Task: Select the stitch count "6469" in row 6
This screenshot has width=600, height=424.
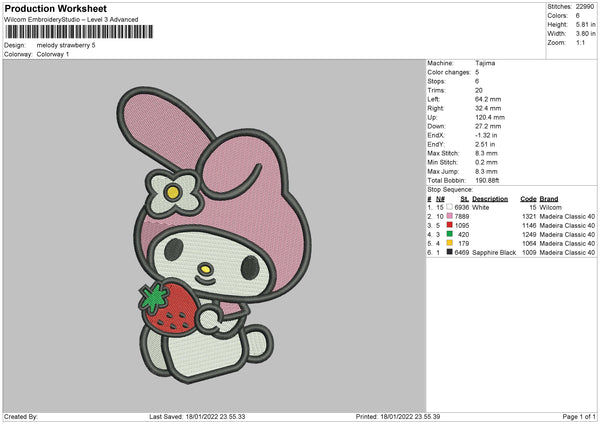Action: click(462, 253)
